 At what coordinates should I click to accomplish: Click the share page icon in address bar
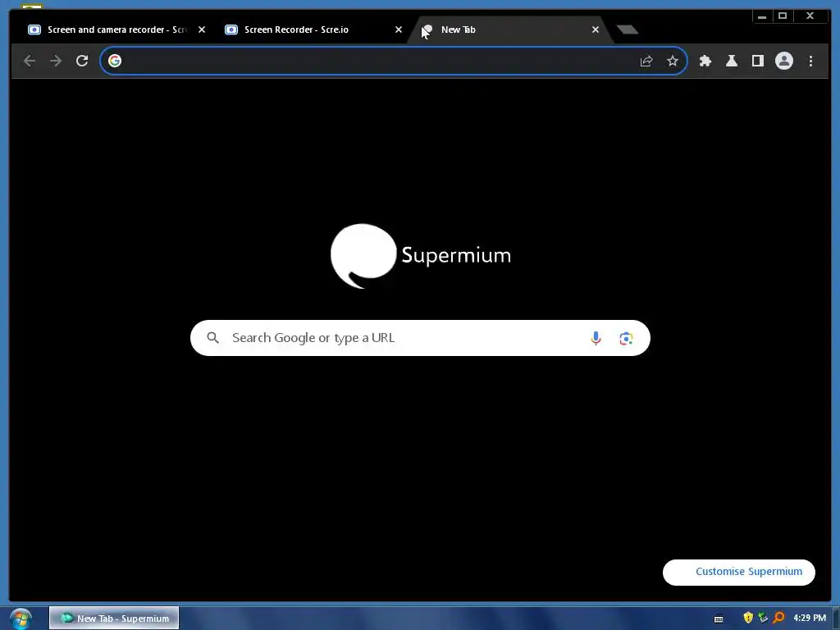(x=646, y=61)
